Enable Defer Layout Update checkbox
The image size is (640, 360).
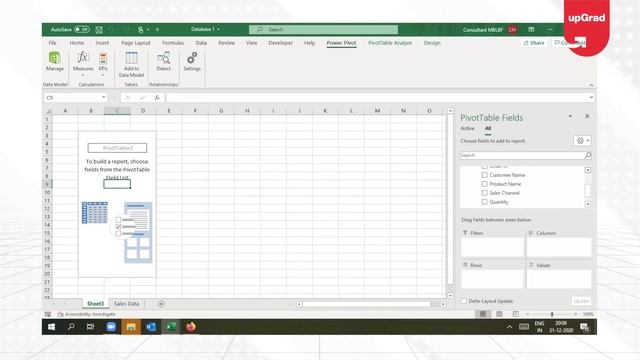[x=464, y=301]
